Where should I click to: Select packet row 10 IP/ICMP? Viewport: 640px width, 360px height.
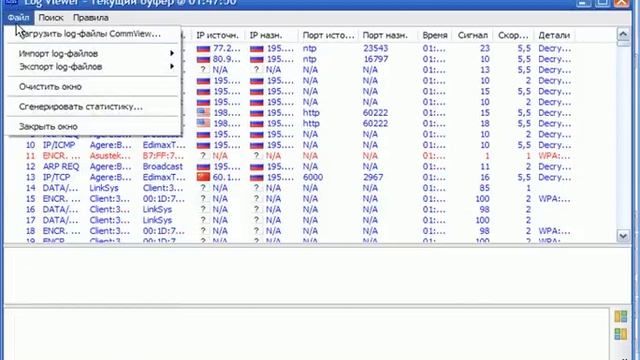(310, 145)
